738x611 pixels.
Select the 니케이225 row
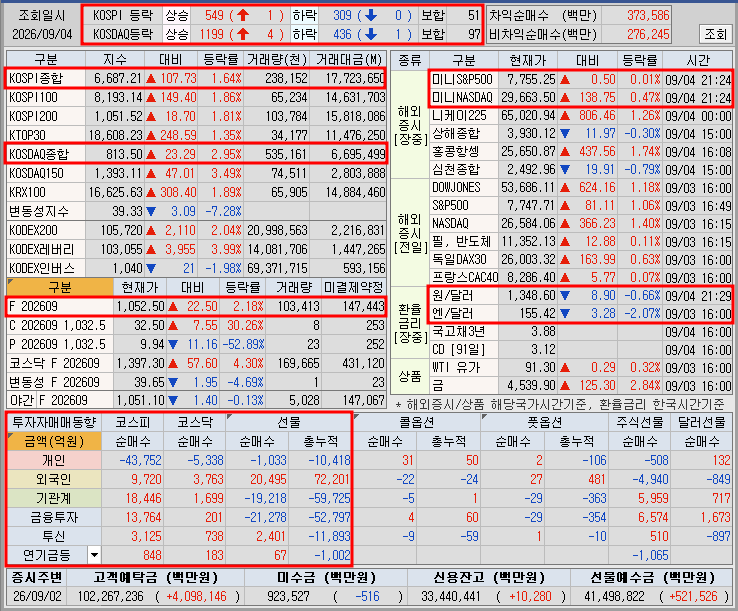[581, 116]
